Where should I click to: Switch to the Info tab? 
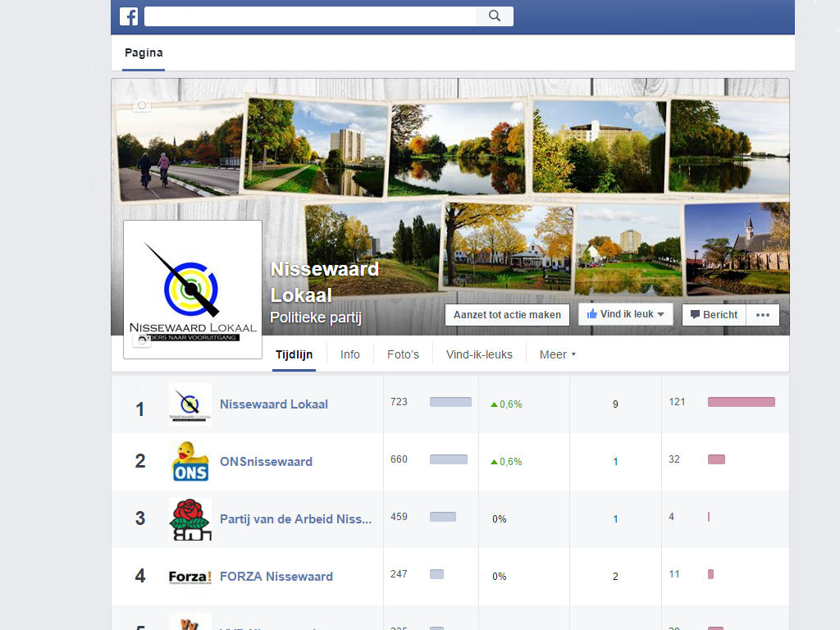350,354
